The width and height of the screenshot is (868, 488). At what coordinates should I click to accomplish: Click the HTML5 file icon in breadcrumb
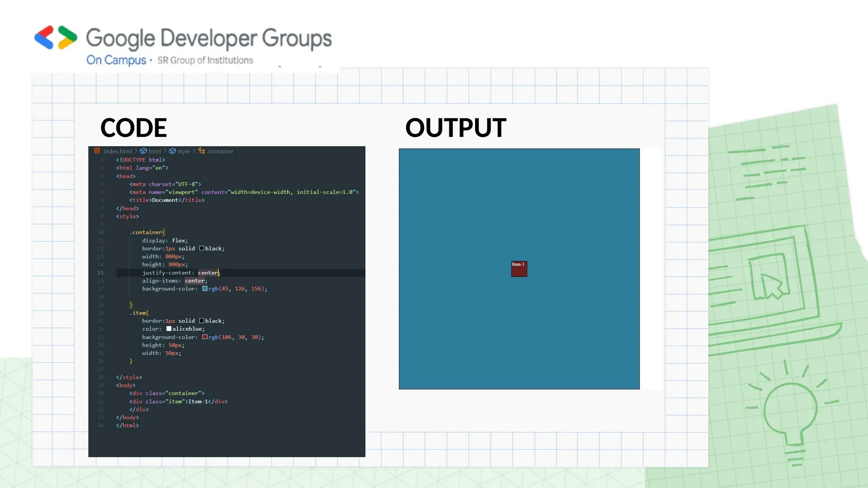point(97,151)
